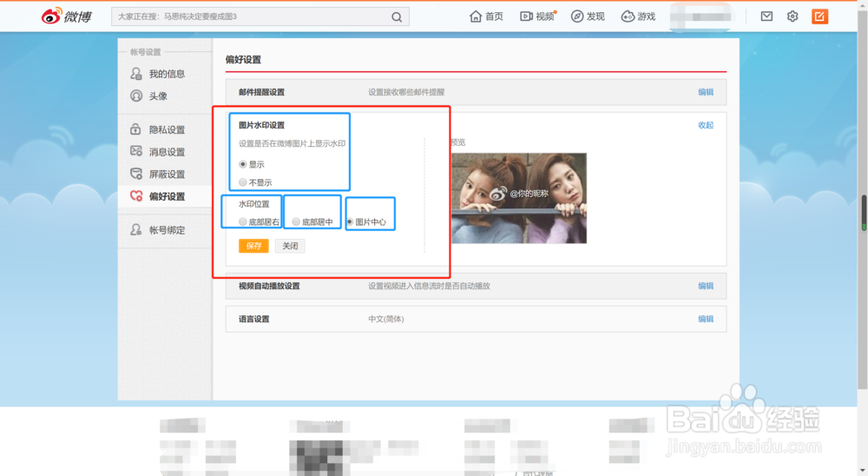The image size is (868, 476).
Task: Click the watermark preview image
Action: pos(519,198)
